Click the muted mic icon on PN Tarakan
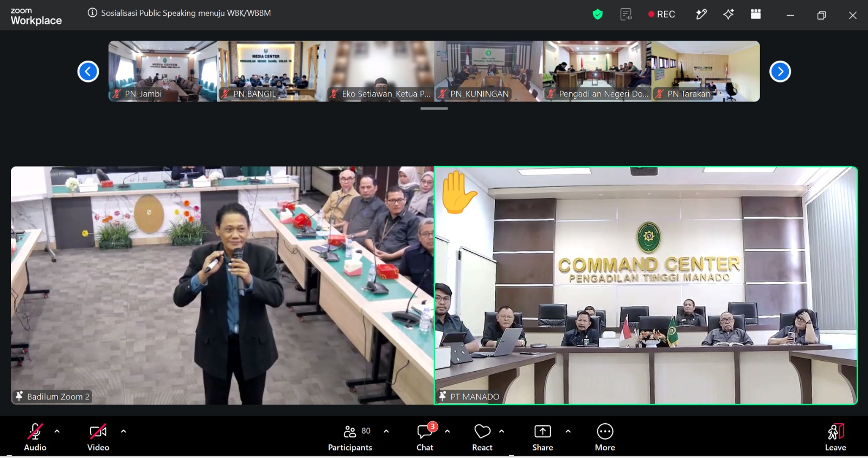Viewport: 868px width, 458px height. pyautogui.click(x=660, y=94)
